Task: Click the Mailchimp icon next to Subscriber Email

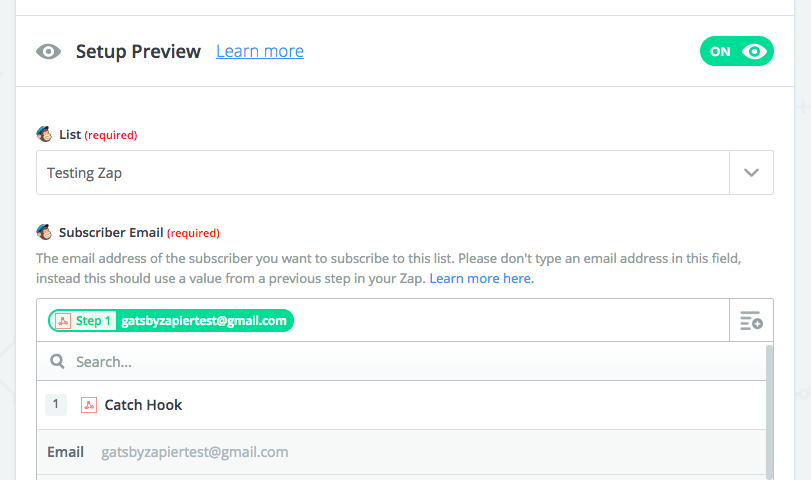Action: pyautogui.click(x=44, y=232)
